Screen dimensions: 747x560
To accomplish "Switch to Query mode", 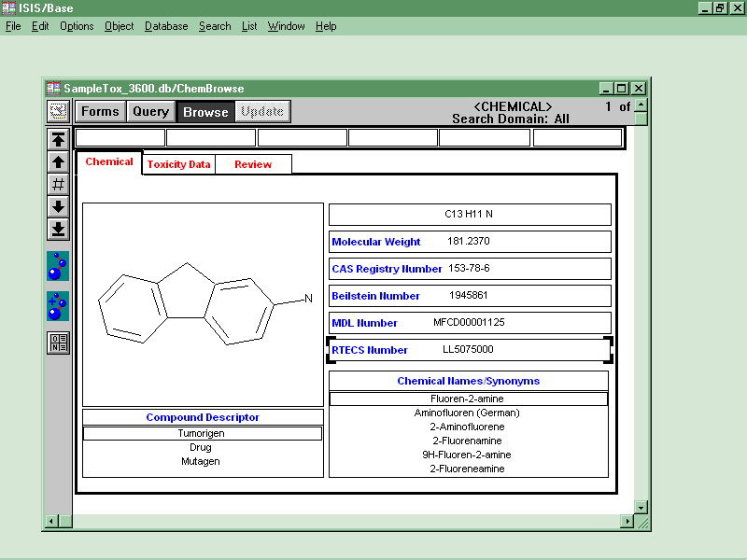I will 150,112.
